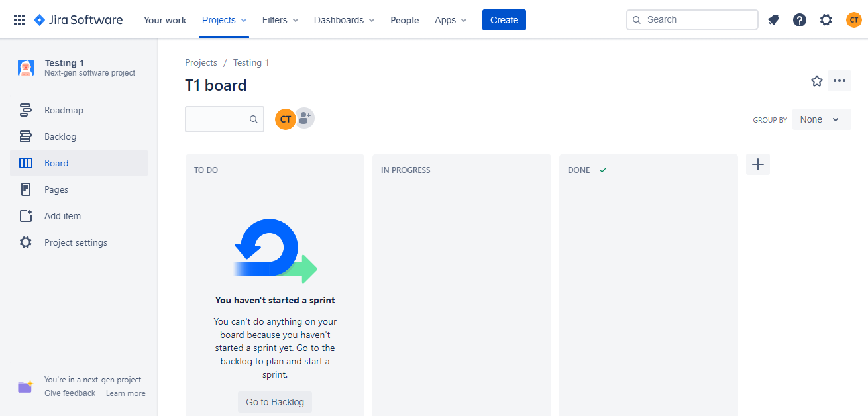
Task: Open the help question mark icon
Action: (x=800, y=20)
